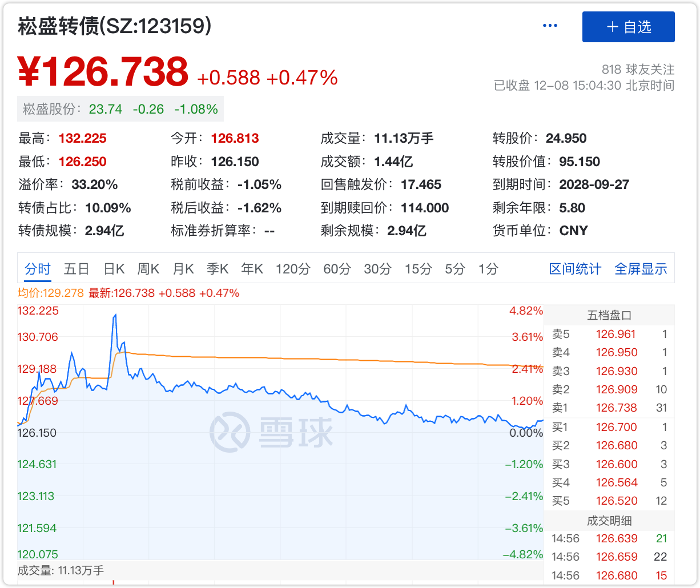Image resolution: width=700 pixels, height=588 pixels.
Task: Switch to the 1分 interval chart
Action: pos(488,269)
